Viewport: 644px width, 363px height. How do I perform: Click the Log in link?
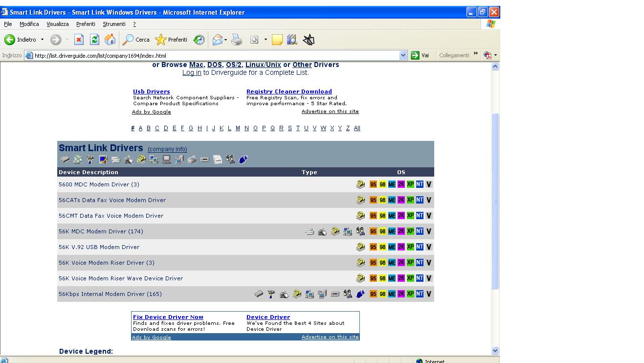[x=192, y=72]
